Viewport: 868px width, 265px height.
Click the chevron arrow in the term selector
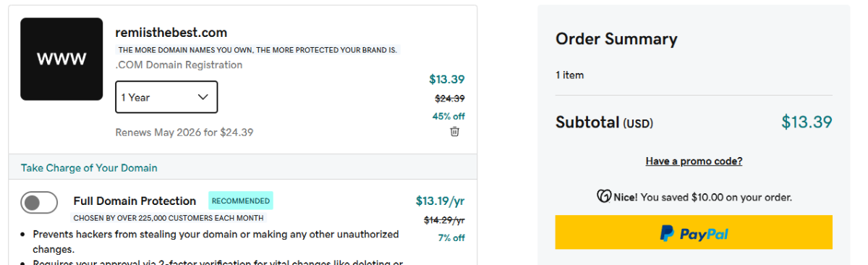(203, 97)
